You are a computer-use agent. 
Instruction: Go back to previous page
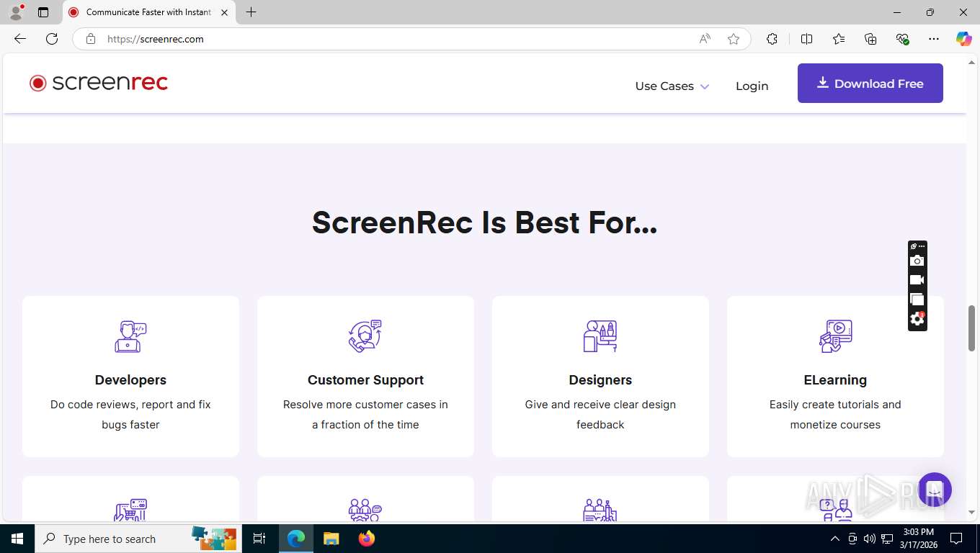pyautogui.click(x=20, y=39)
